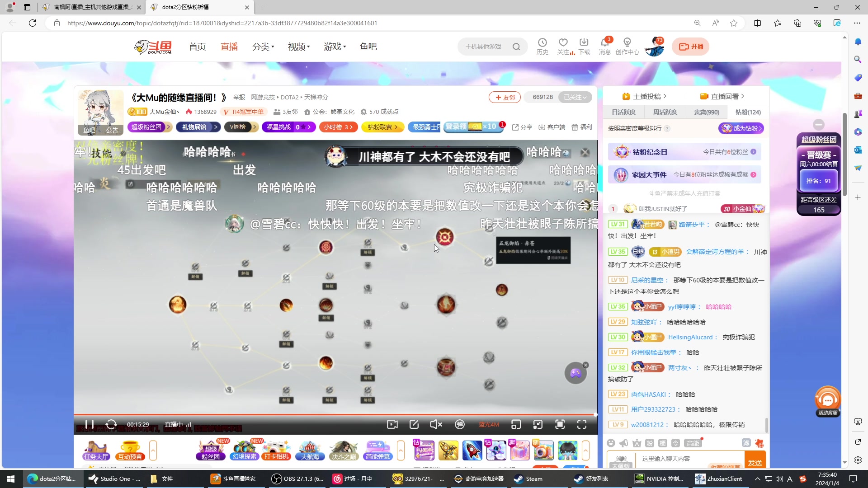Image resolution: width=868 pixels, height=488 pixels.
Task: Switch to the 周活跃度 tab
Action: click(x=665, y=112)
